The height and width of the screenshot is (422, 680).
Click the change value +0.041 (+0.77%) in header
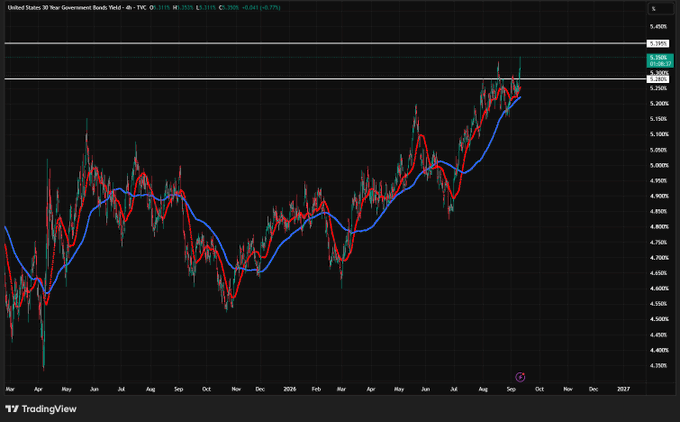pyautogui.click(x=260, y=8)
